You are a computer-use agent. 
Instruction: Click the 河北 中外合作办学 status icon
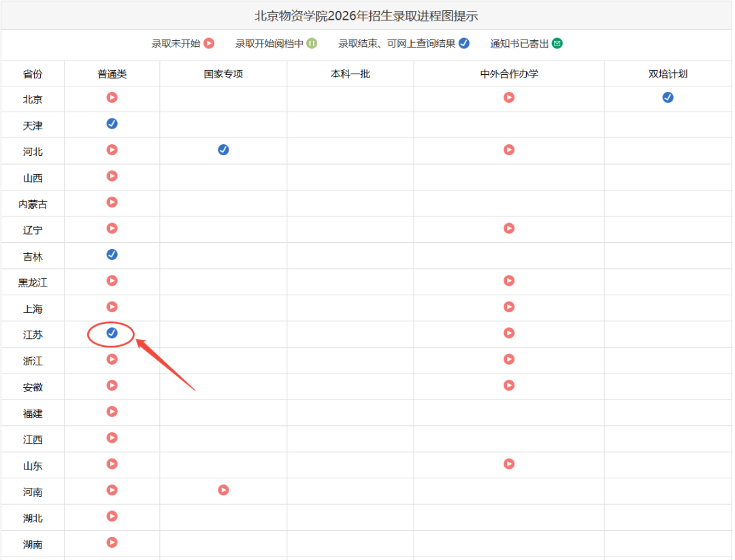pyautogui.click(x=509, y=150)
